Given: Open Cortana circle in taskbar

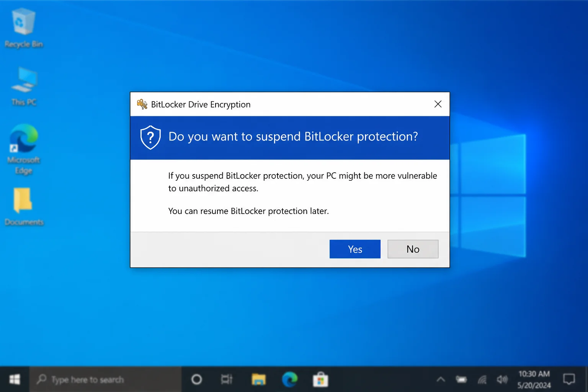Looking at the screenshot, I should coord(196,379).
